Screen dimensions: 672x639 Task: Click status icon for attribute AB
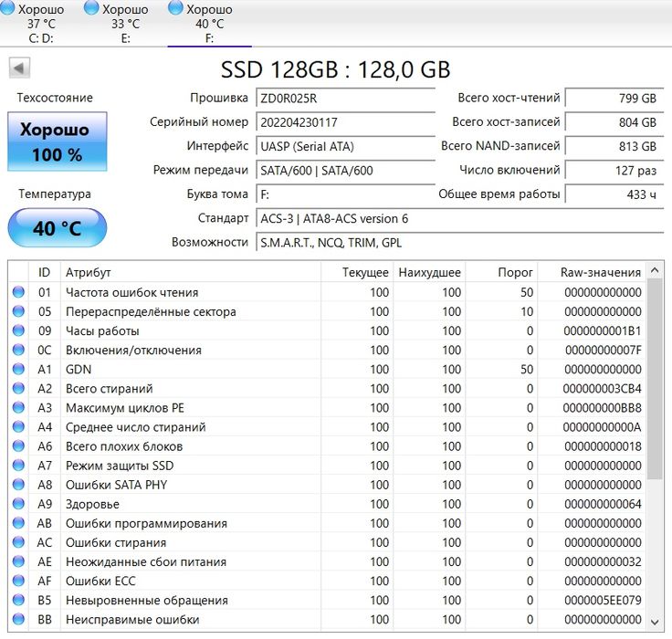tap(18, 523)
